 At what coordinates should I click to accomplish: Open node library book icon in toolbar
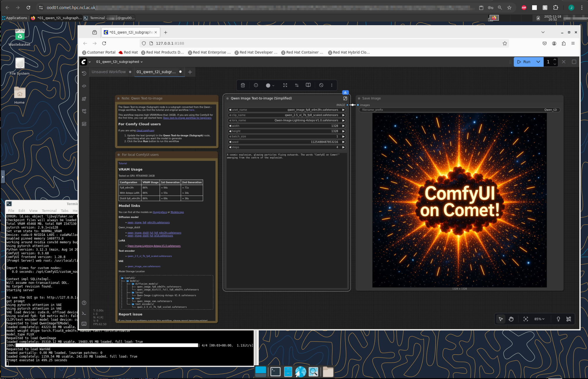tap(308, 85)
